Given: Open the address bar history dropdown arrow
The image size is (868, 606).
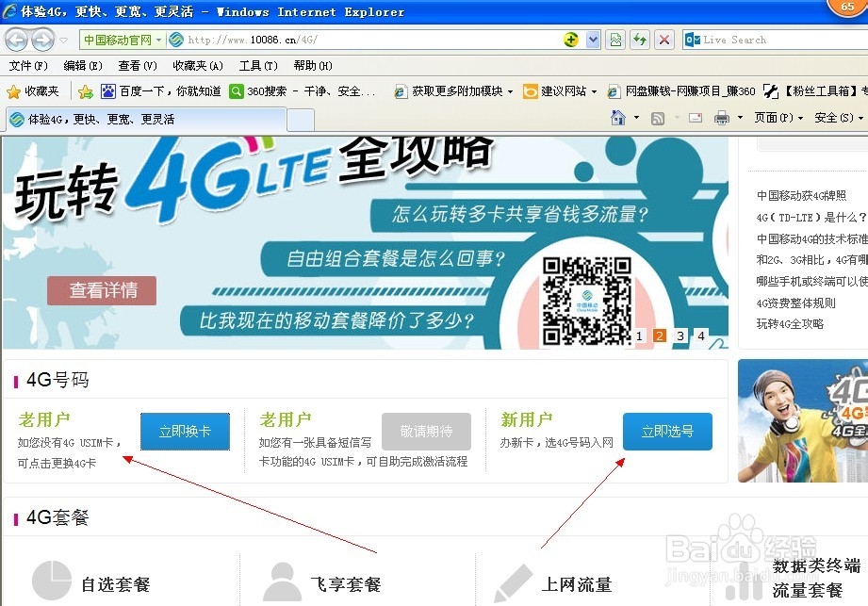Looking at the screenshot, I should click(x=593, y=40).
